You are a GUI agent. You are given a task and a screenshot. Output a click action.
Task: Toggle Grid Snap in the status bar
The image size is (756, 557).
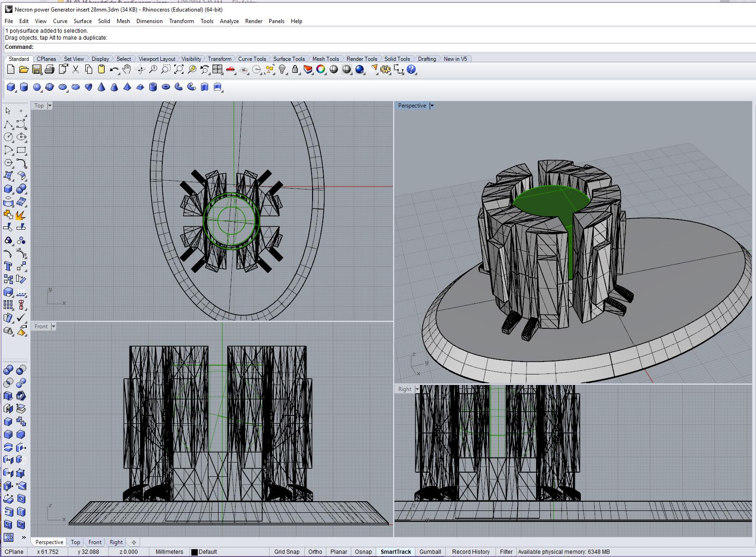point(287,552)
